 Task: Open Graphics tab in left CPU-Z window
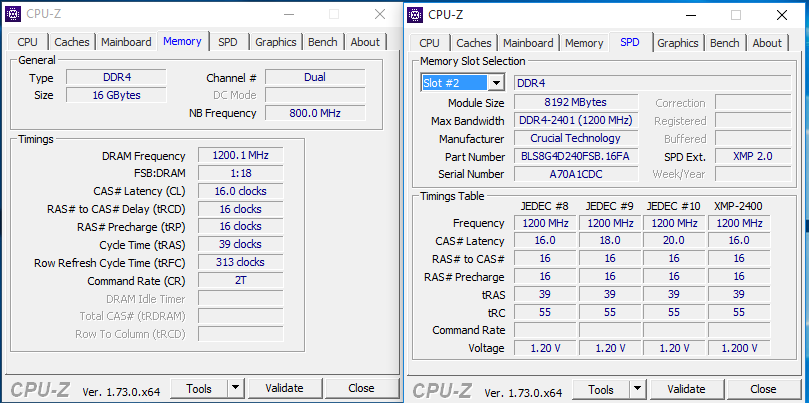pyautogui.click(x=276, y=42)
